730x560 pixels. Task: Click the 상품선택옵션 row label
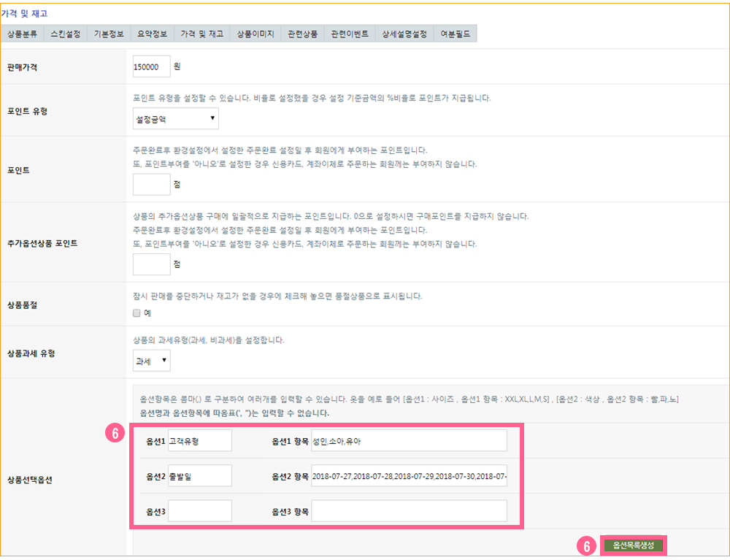(x=30, y=480)
